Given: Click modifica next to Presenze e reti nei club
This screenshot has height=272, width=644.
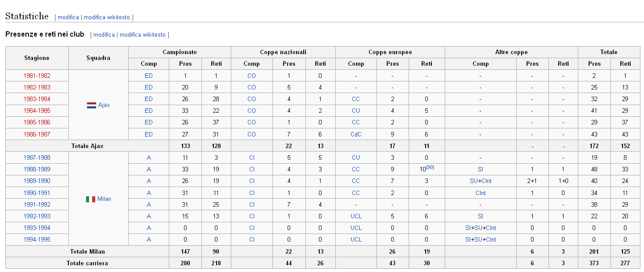Looking at the screenshot, I should point(104,35).
